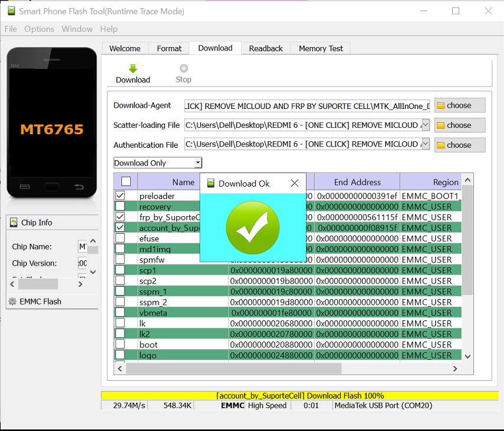Viewport: 504px width, 431px height.
Task: Switch to the Readback tab
Action: point(266,48)
